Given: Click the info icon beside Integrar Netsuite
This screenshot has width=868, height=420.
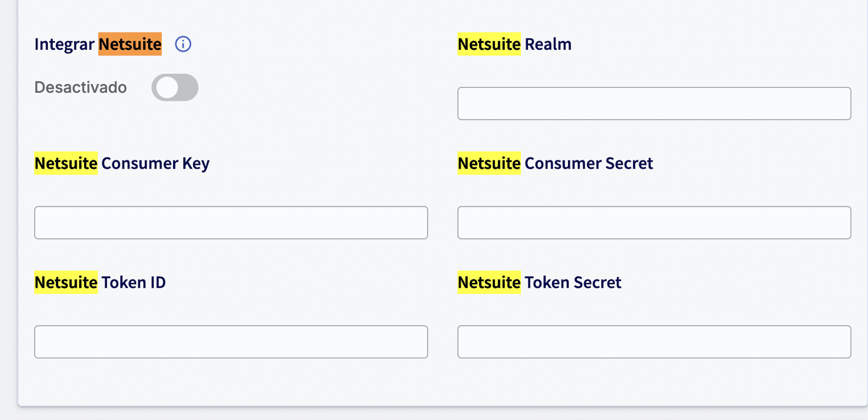Looking at the screenshot, I should pyautogui.click(x=183, y=44).
